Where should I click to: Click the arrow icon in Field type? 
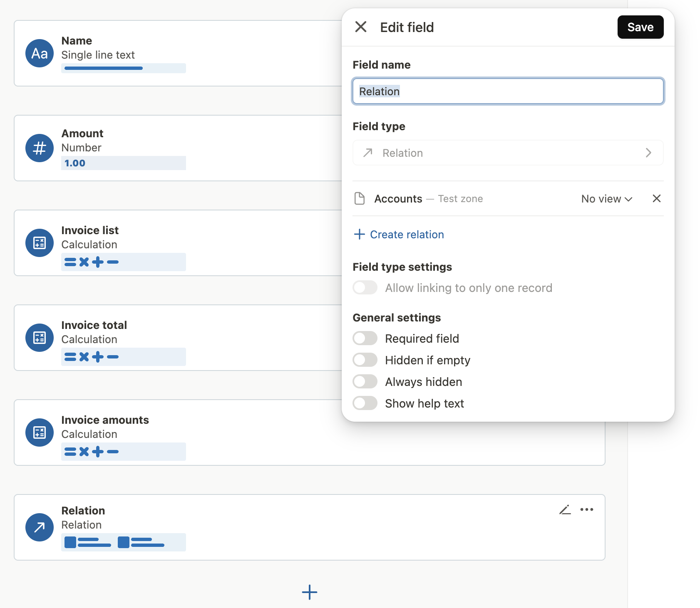pos(367,153)
